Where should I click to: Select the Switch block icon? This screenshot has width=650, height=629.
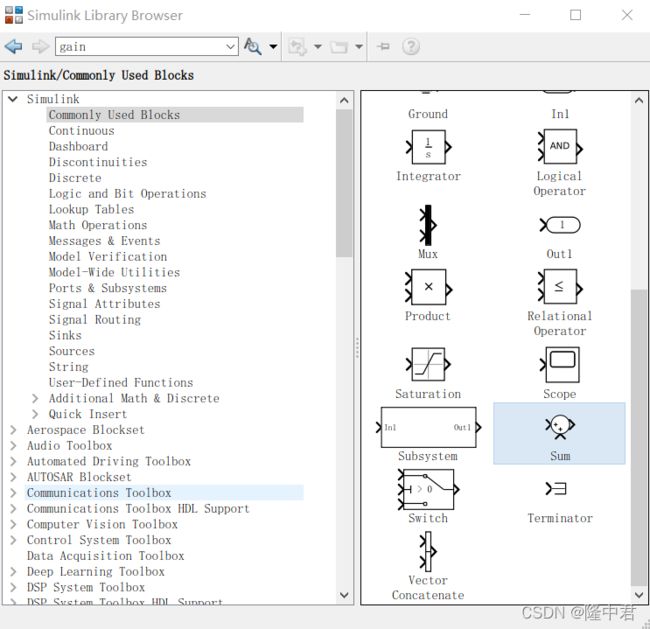(428, 490)
